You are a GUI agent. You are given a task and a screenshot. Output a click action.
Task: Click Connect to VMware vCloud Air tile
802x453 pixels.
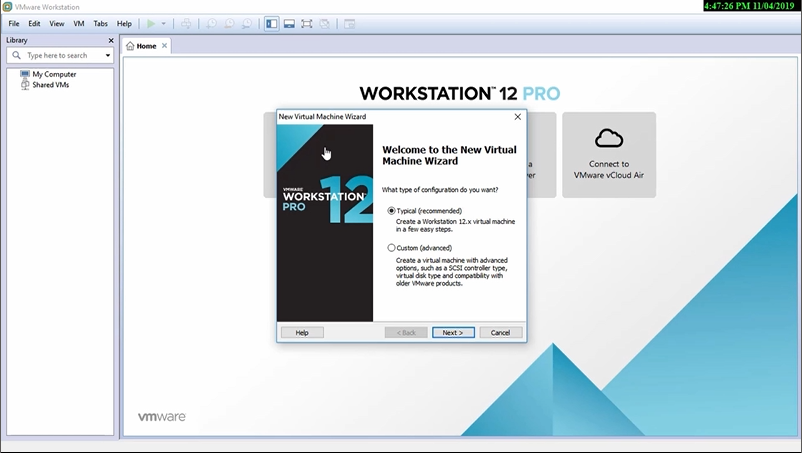tap(609, 155)
